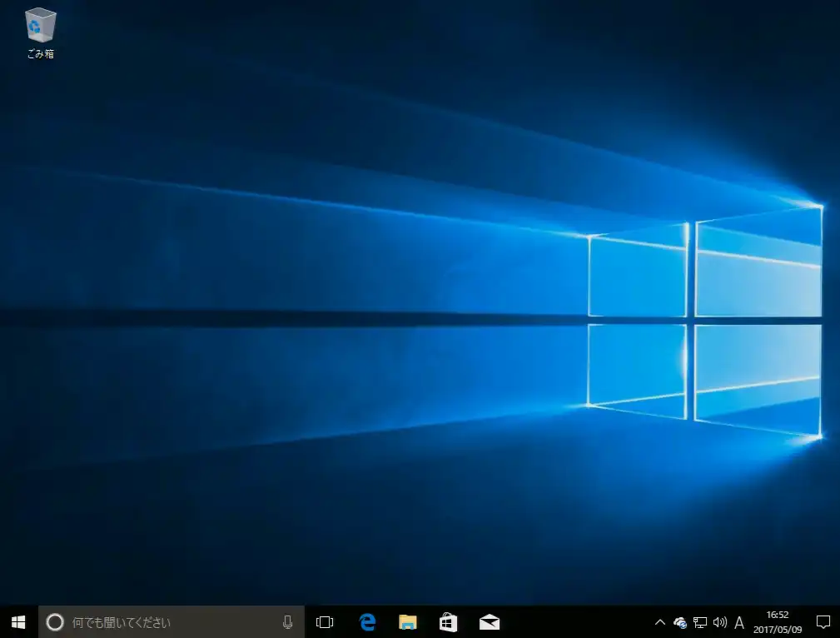Expand the hidden system tray icons

tap(660, 622)
